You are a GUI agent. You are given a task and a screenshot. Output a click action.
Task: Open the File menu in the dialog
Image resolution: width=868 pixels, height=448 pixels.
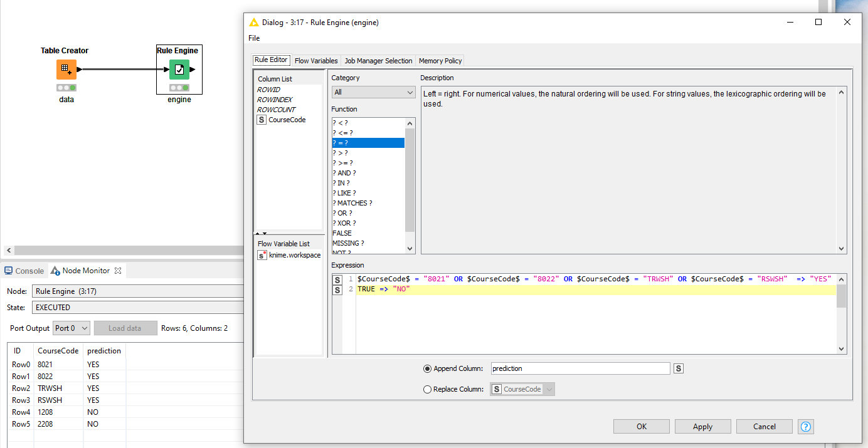click(x=254, y=38)
